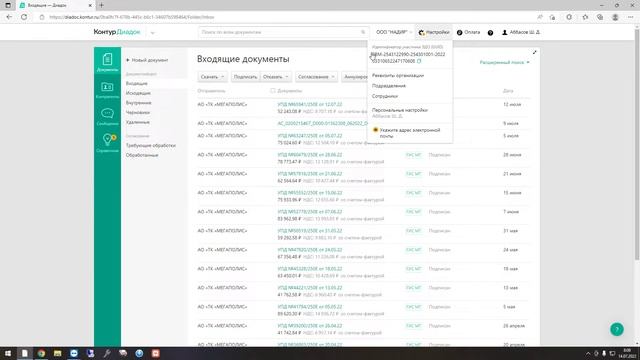This screenshot has width=640, height=360.
Task: Open the Черновики folder
Action: click(138, 112)
